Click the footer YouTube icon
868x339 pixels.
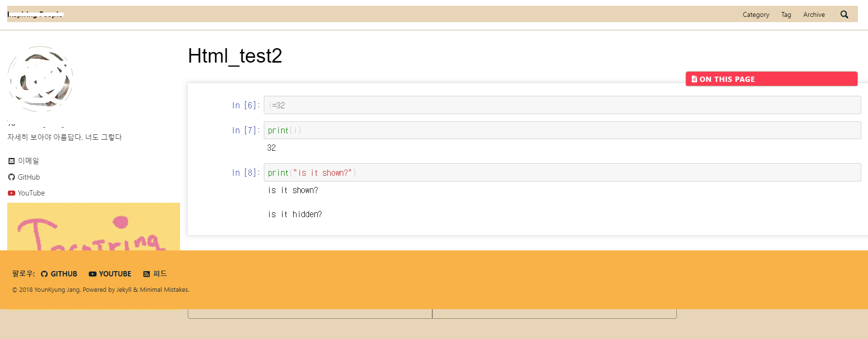pyautogui.click(x=92, y=274)
